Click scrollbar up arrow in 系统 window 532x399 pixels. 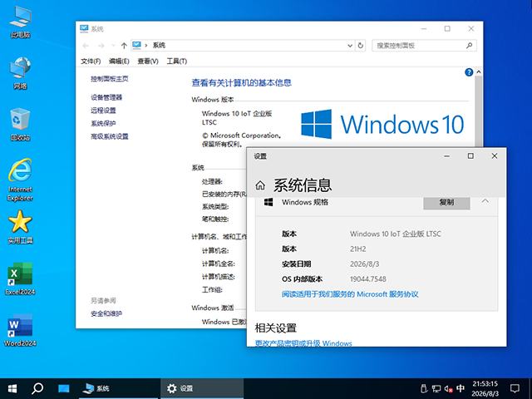[x=479, y=72]
